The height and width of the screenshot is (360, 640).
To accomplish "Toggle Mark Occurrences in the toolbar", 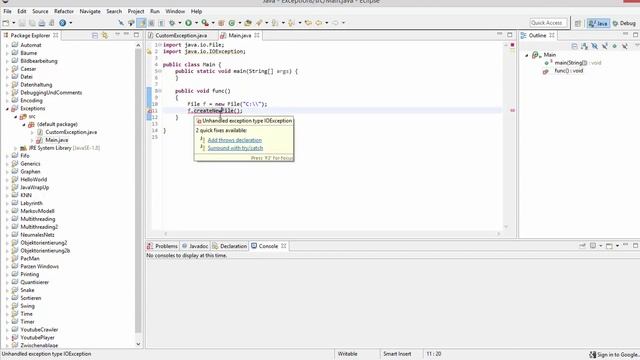I will (x=141, y=23).
